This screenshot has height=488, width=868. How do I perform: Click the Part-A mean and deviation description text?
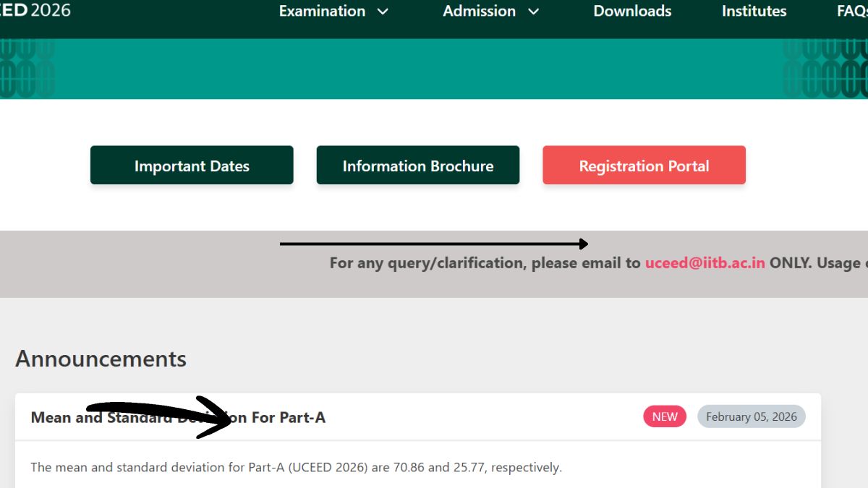click(x=296, y=467)
